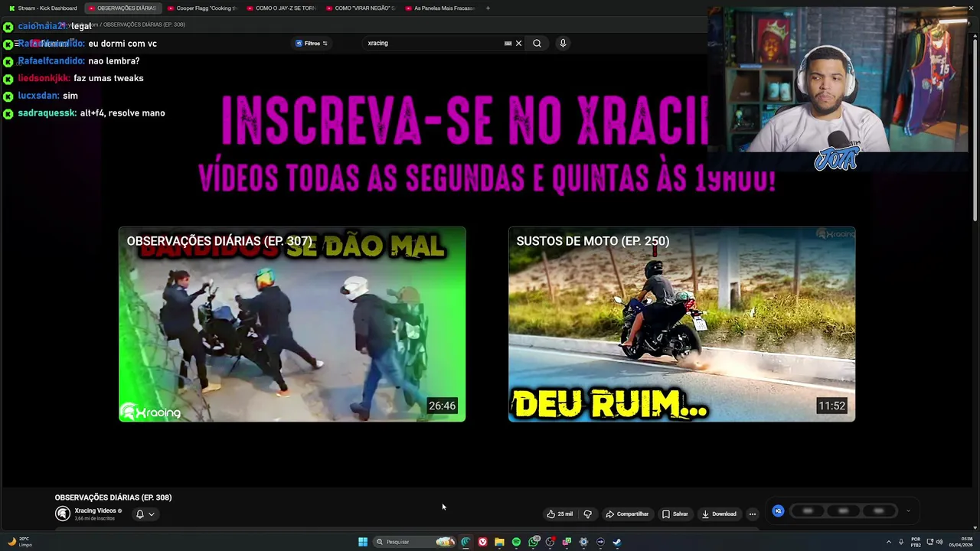Open the weather widget showing 20°C
Viewport: 980px width, 551px height.
pos(20,542)
